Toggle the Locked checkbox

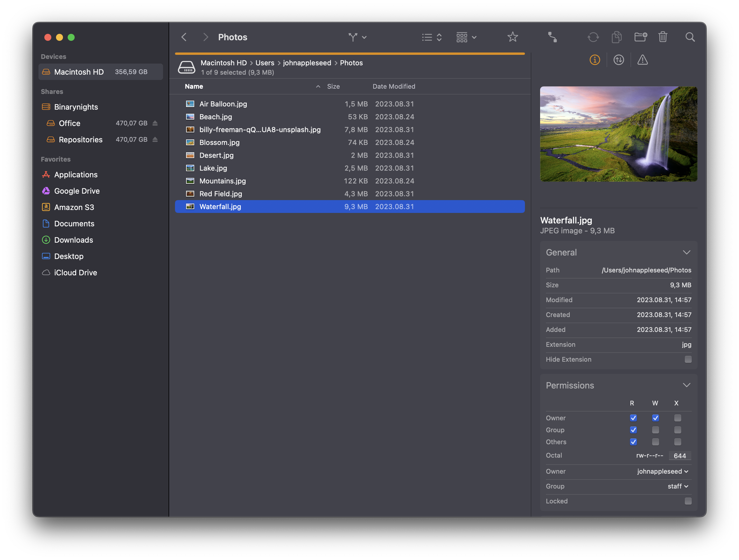(688, 501)
